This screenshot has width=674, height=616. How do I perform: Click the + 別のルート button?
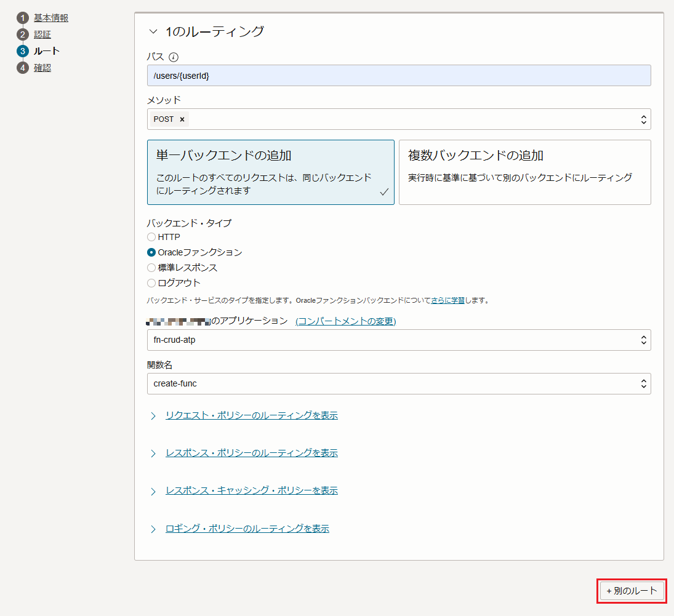point(632,591)
